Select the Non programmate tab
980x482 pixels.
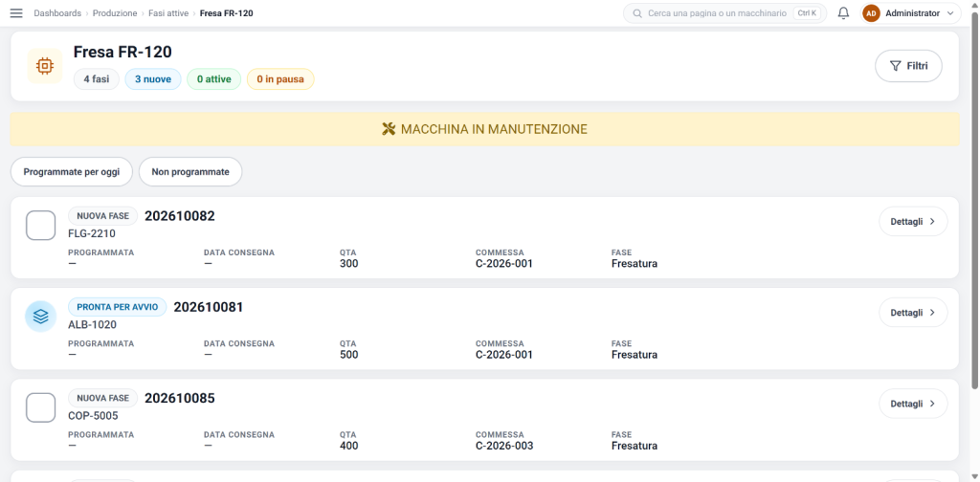tap(190, 172)
